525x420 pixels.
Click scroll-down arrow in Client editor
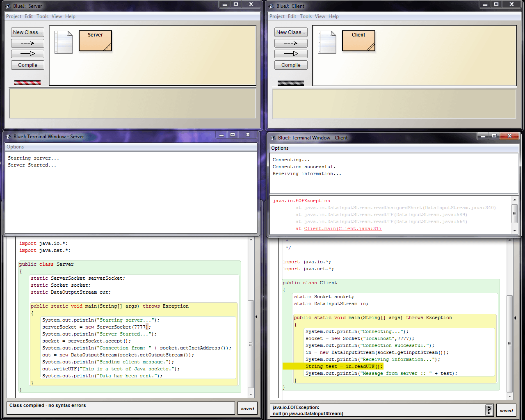point(510,397)
